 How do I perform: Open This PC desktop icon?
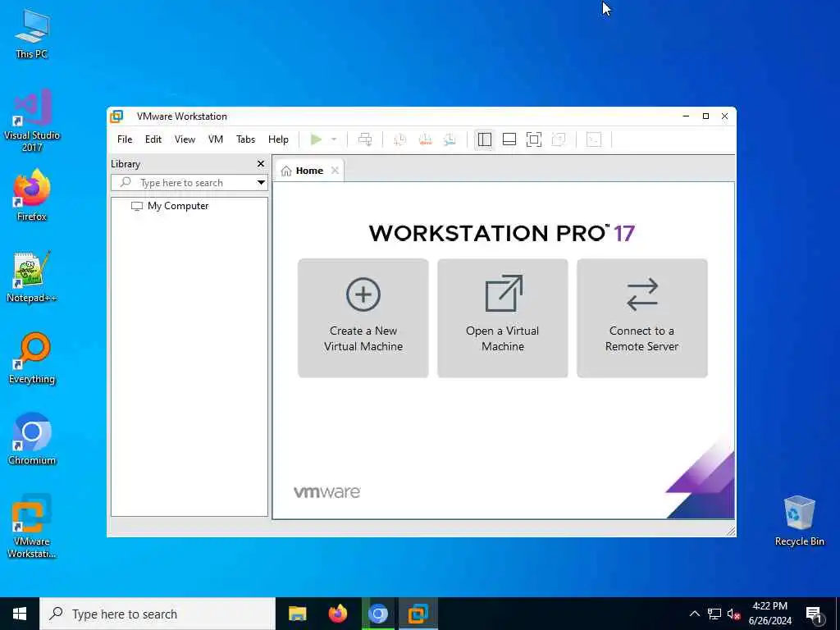[x=32, y=33]
